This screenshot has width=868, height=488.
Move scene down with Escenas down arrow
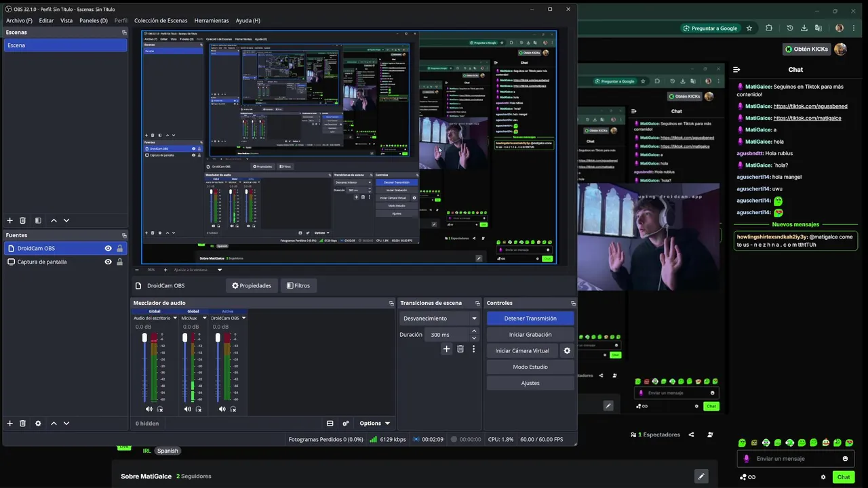[66, 220]
